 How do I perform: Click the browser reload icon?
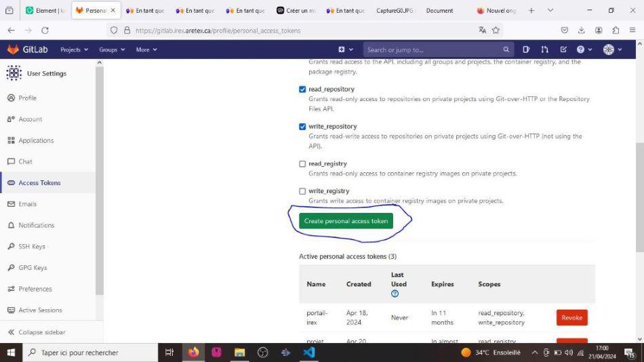point(45,30)
